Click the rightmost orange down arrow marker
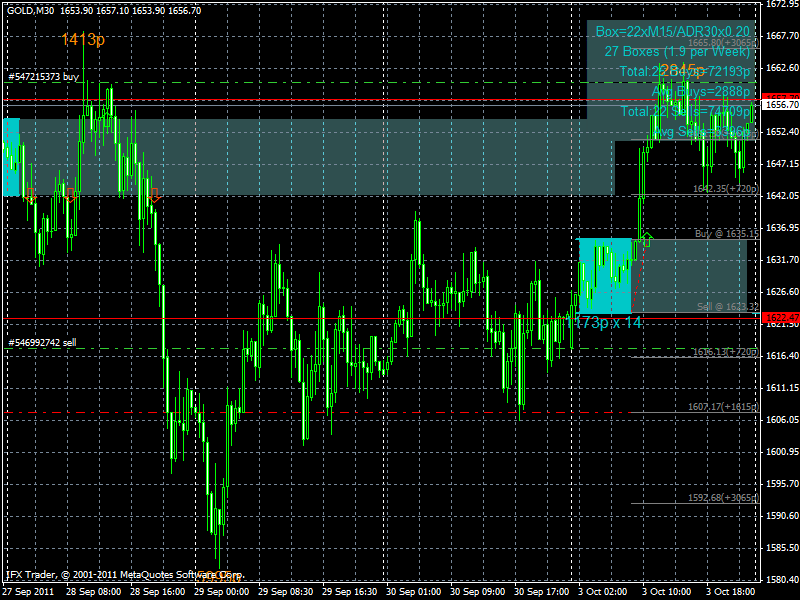Image resolution: width=800 pixels, height=600 pixels. click(154, 194)
